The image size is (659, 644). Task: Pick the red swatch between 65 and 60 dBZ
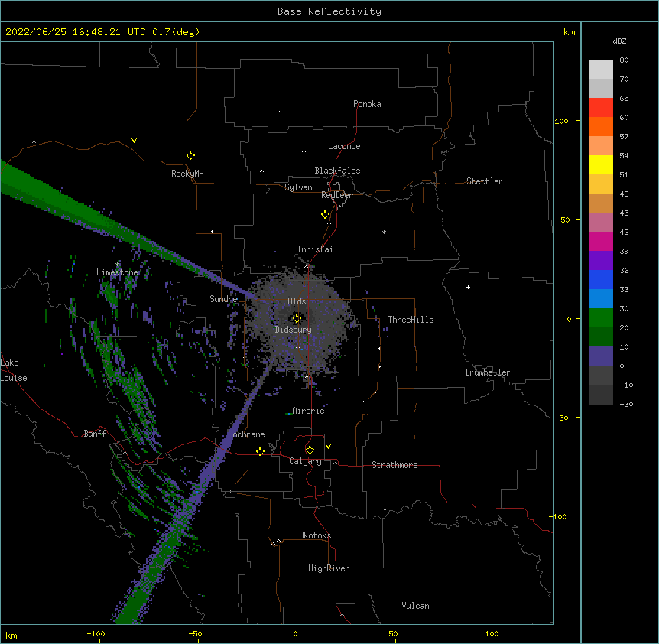click(x=601, y=107)
